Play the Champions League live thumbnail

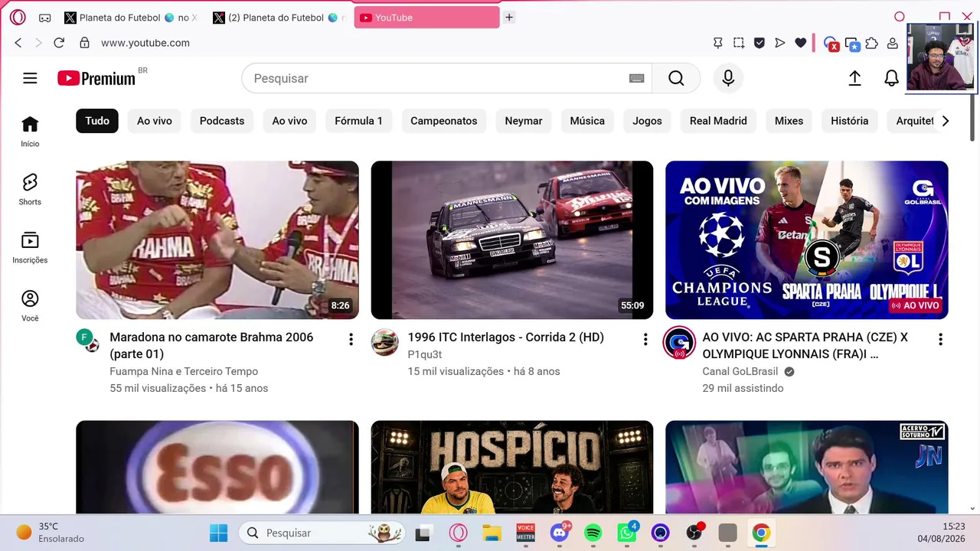pos(807,240)
